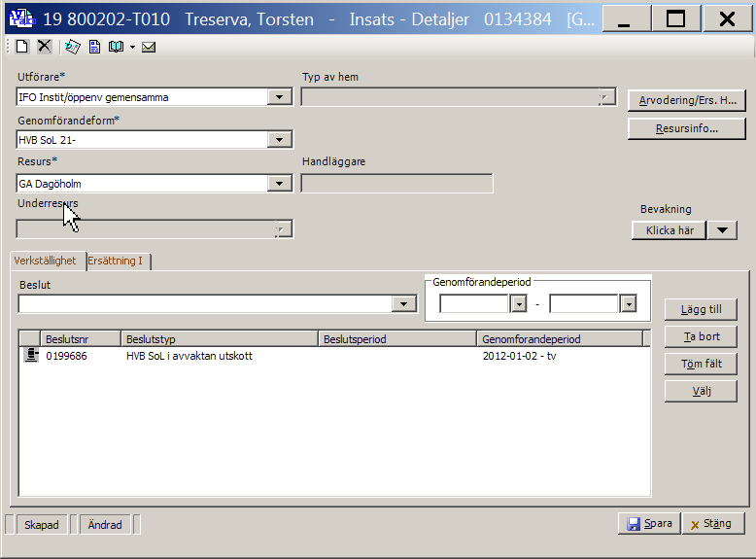Open the disabled Underresurs dropdown
This screenshot has width=756, height=559.
tap(283, 229)
